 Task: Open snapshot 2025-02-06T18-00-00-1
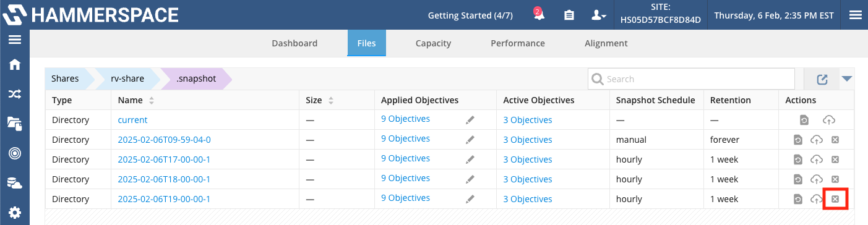coord(164,179)
